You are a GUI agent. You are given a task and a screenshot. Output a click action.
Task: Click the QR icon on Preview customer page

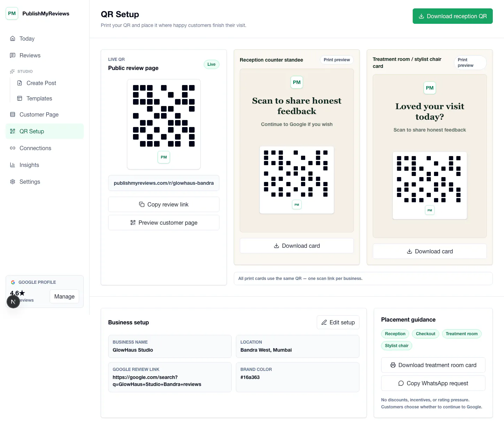[133, 223]
